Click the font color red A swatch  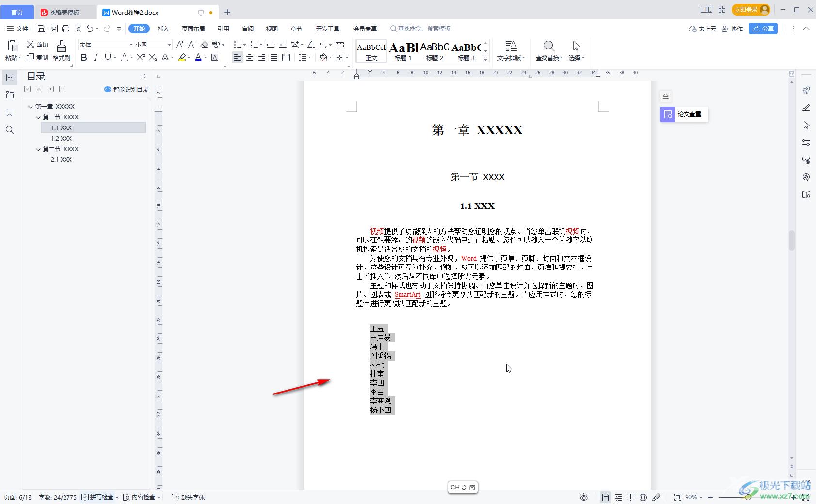coord(198,57)
